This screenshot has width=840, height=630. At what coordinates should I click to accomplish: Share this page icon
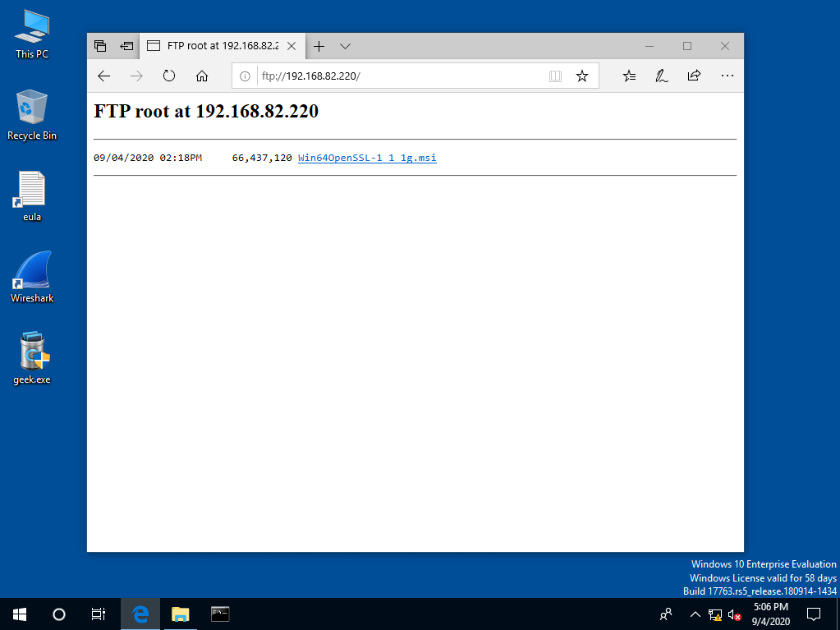[x=695, y=76]
